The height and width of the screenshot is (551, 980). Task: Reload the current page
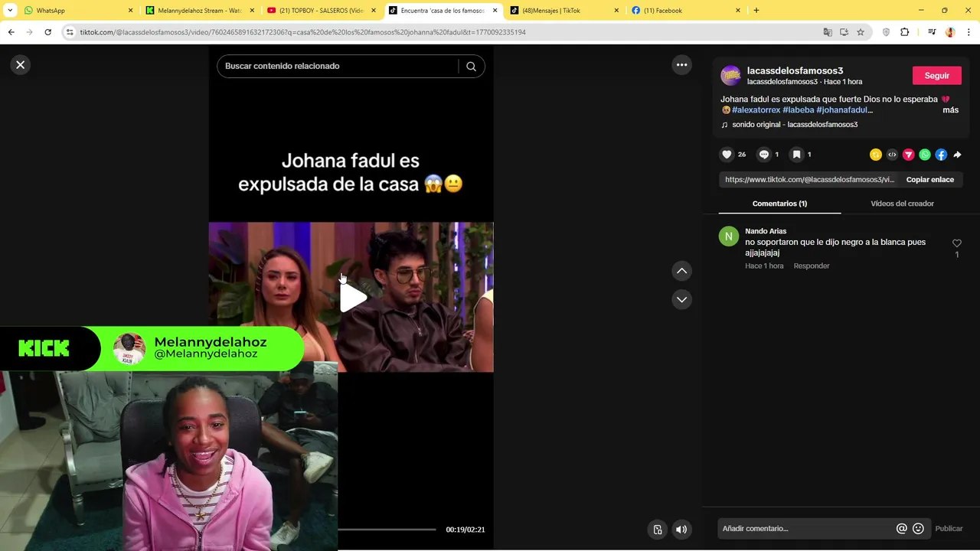coord(47,32)
